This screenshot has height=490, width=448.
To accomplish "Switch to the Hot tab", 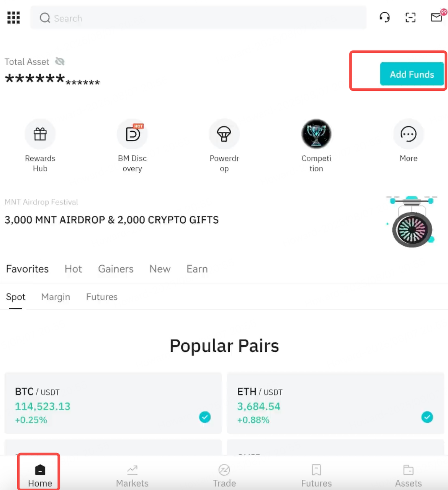I will tap(73, 269).
